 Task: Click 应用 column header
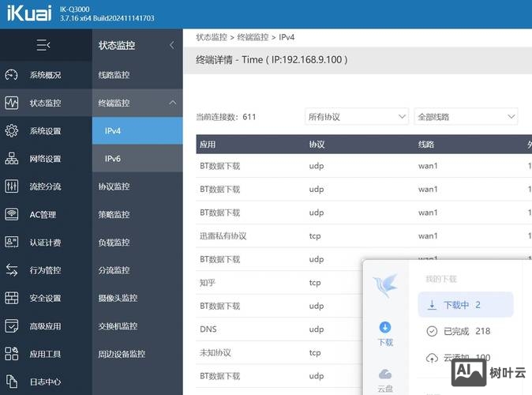(x=208, y=145)
